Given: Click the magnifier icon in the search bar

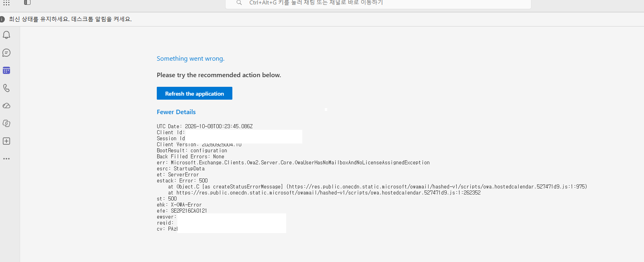Looking at the screenshot, I should tap(239, 3).
